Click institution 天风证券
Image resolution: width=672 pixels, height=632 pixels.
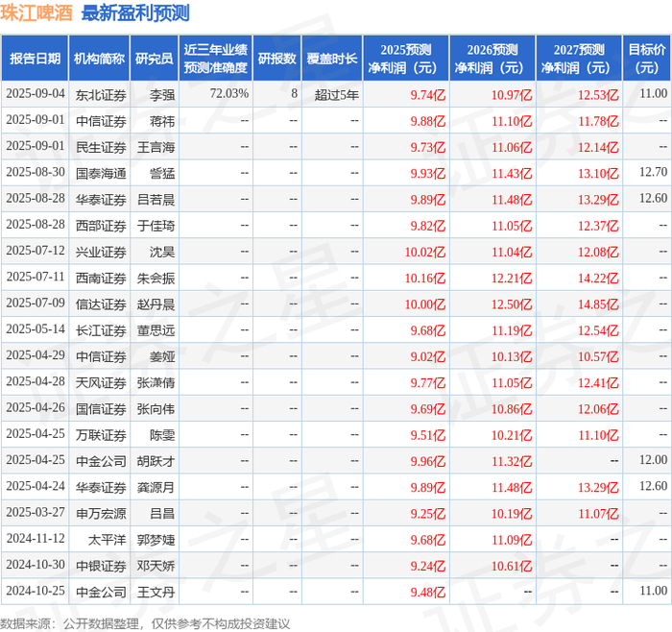click(101, 382)
